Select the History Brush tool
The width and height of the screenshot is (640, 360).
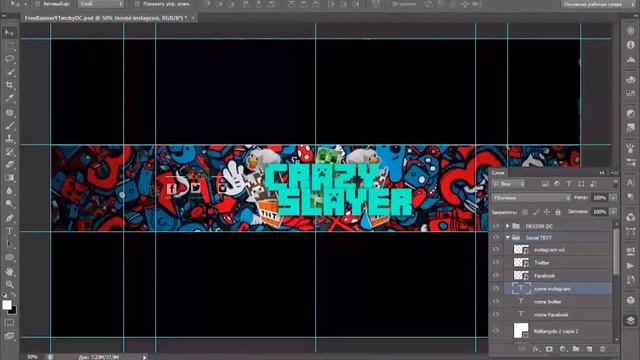click(x=10, y=152)
